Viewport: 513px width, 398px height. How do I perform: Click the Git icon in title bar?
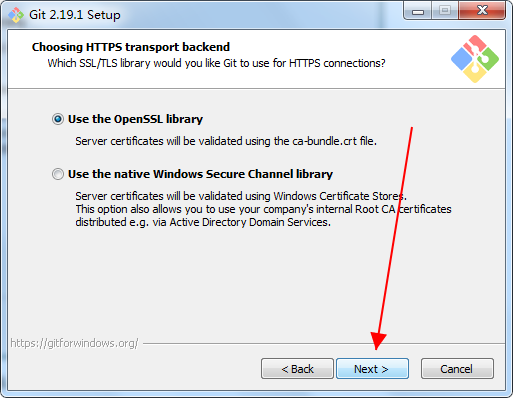[16, 15]
